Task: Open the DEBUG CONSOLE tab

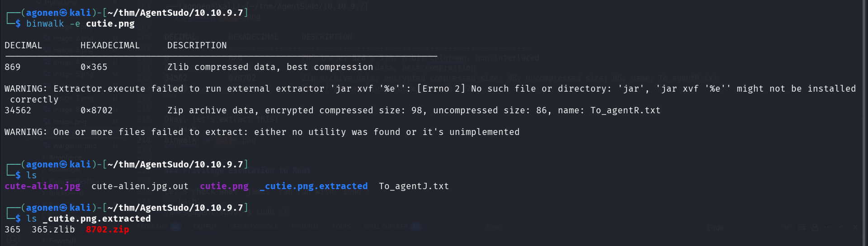Action: point(254,227)
